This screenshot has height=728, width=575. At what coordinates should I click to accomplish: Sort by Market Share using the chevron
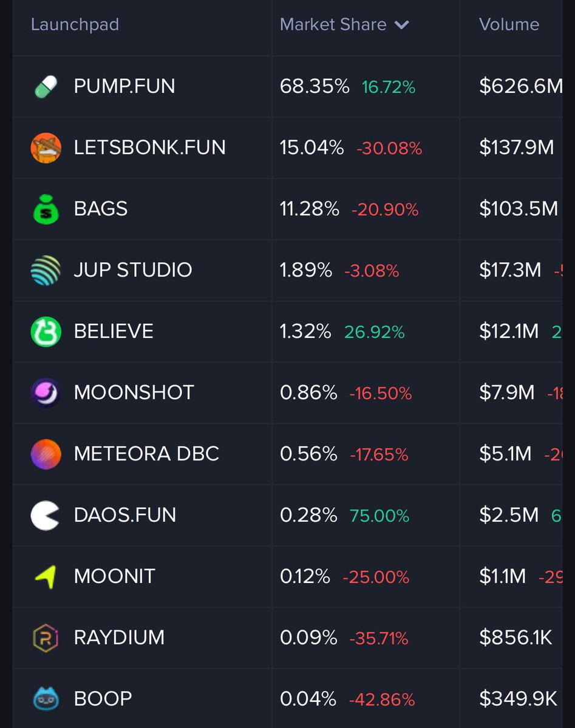click(402, 25)
